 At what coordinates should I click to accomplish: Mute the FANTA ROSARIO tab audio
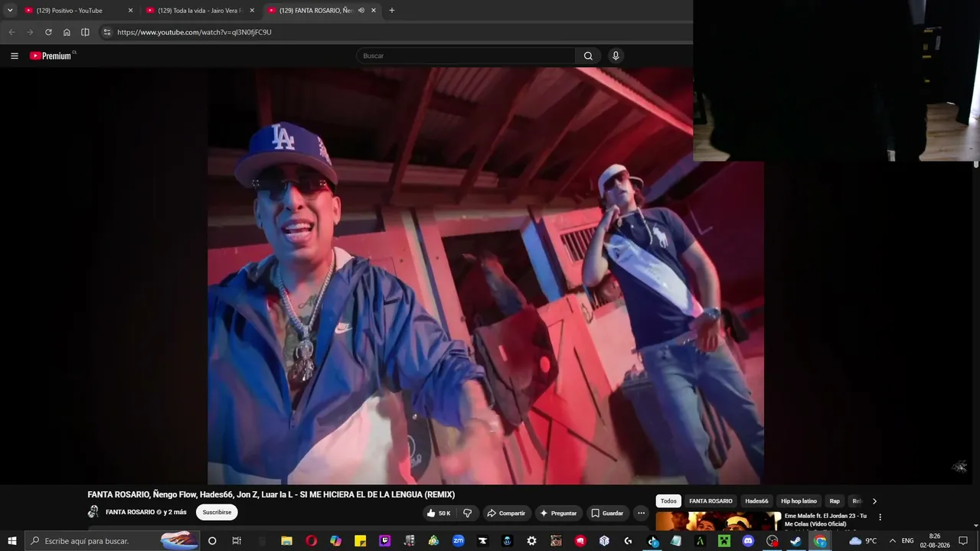click(361, 11)
